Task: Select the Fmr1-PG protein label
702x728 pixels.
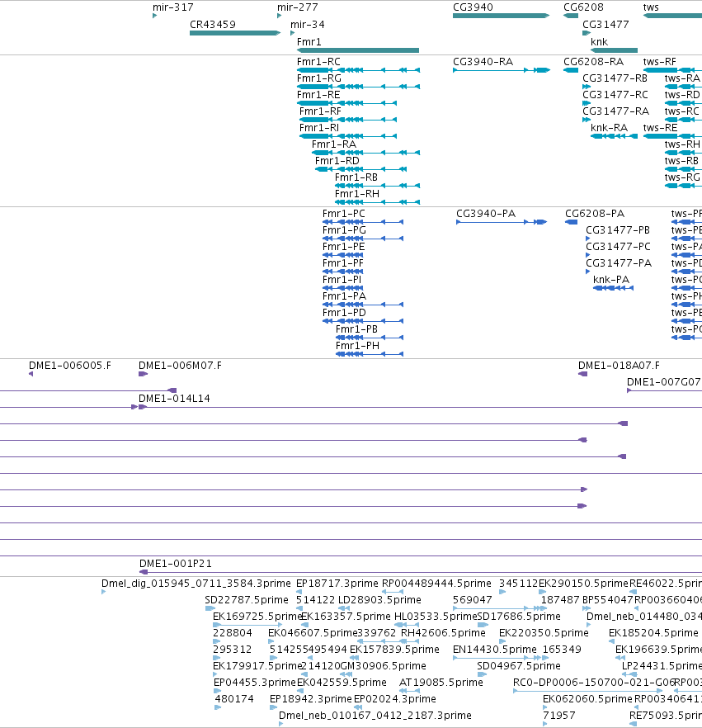Action: [x=344, y=230]
